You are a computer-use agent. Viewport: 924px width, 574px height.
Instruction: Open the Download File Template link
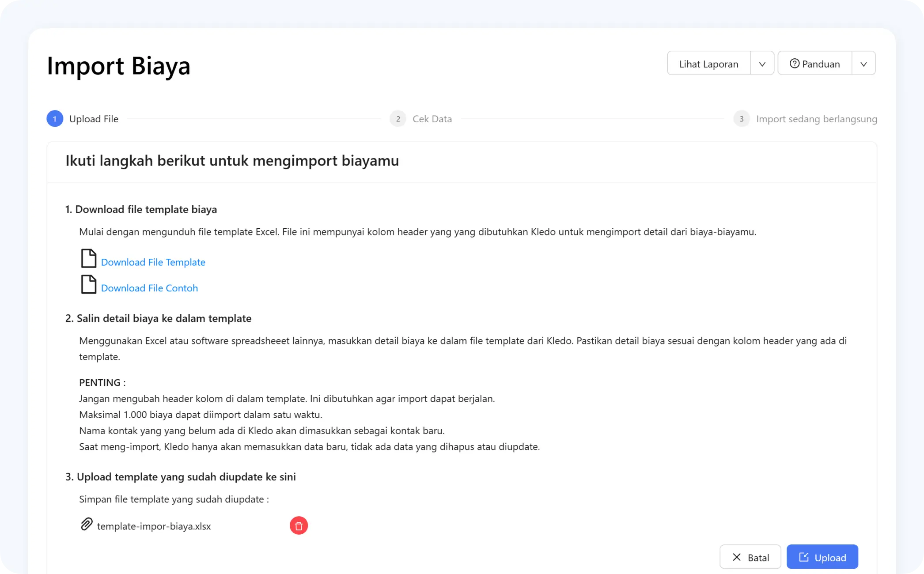pyautogui.click(x=153, y=262)
